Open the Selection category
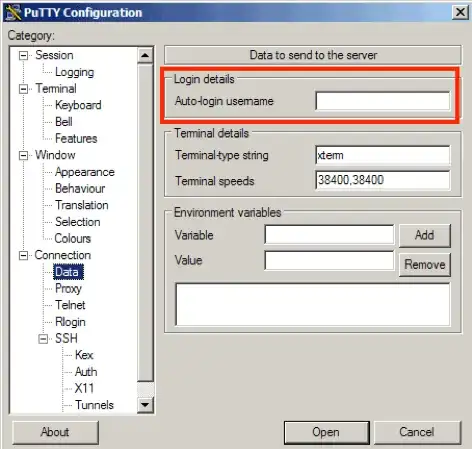This screenshot has height=449, width=472. pos(78,222)
